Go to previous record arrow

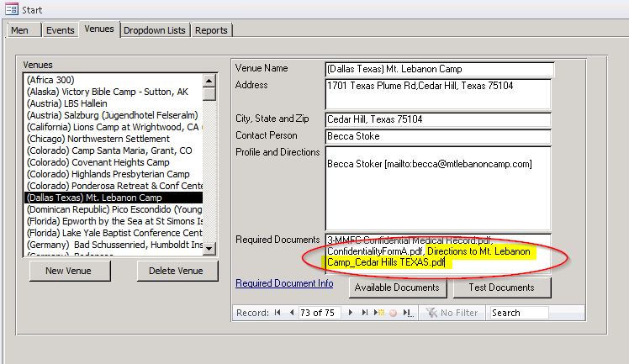292,313
